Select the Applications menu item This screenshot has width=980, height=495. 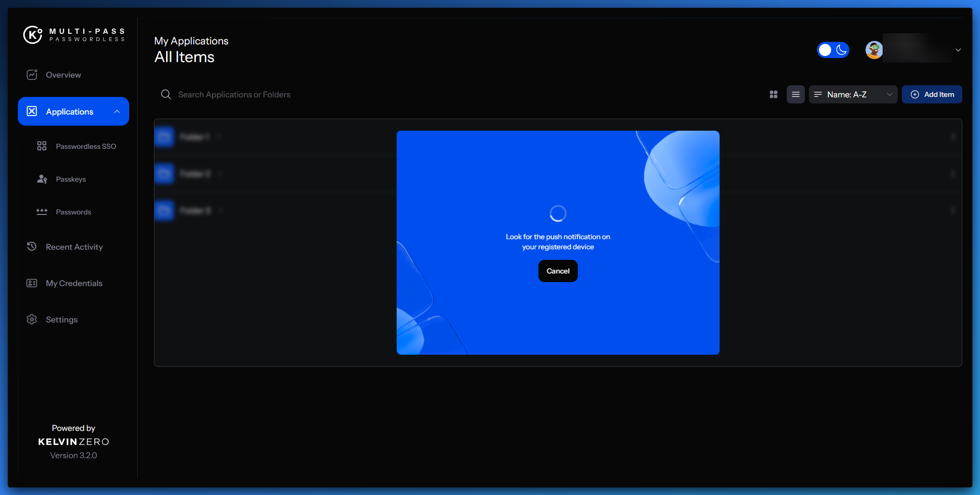(70, 112)
